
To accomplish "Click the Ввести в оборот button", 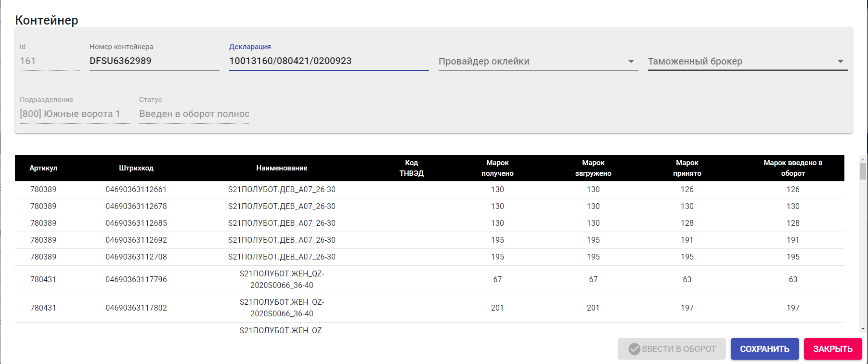I will point(672,349).
